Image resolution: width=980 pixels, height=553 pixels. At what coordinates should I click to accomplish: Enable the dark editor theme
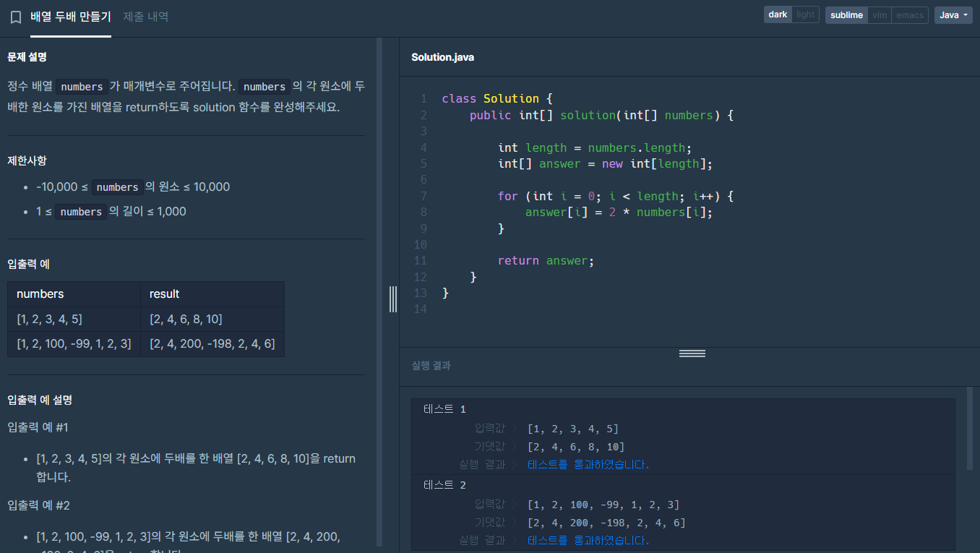coord(777,14)
